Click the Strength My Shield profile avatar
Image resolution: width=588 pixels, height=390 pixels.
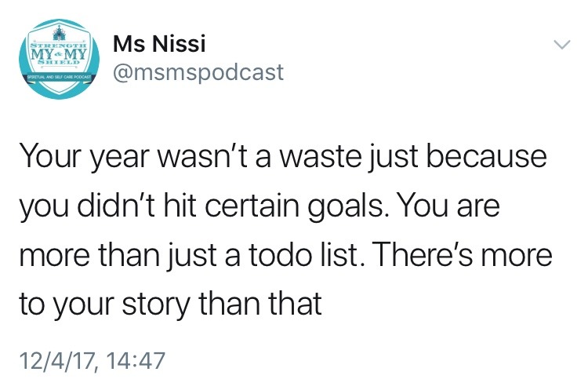pos(56,62)
